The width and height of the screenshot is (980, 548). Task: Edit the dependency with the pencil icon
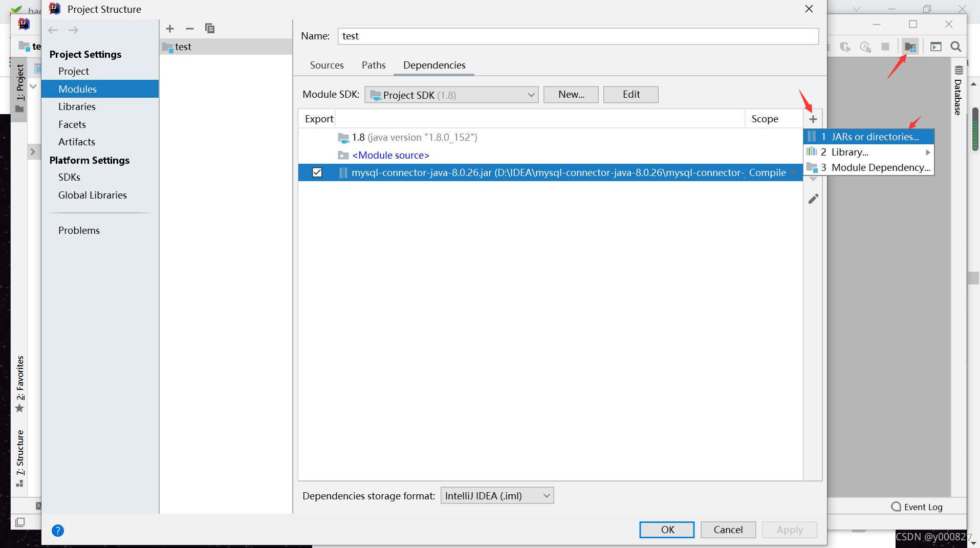[813, 199]
